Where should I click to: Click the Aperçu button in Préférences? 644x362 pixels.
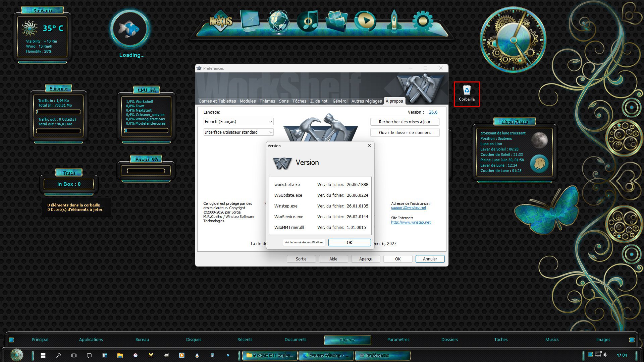click(366, 259)
